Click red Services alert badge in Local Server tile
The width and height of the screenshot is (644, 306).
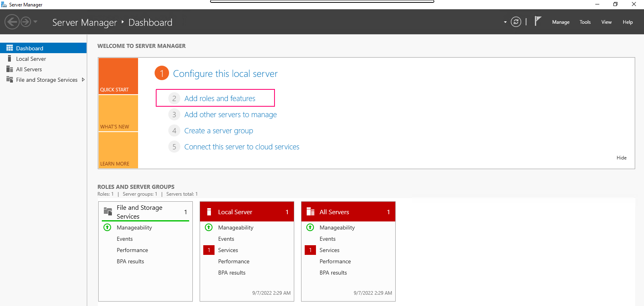click(209, 250)
